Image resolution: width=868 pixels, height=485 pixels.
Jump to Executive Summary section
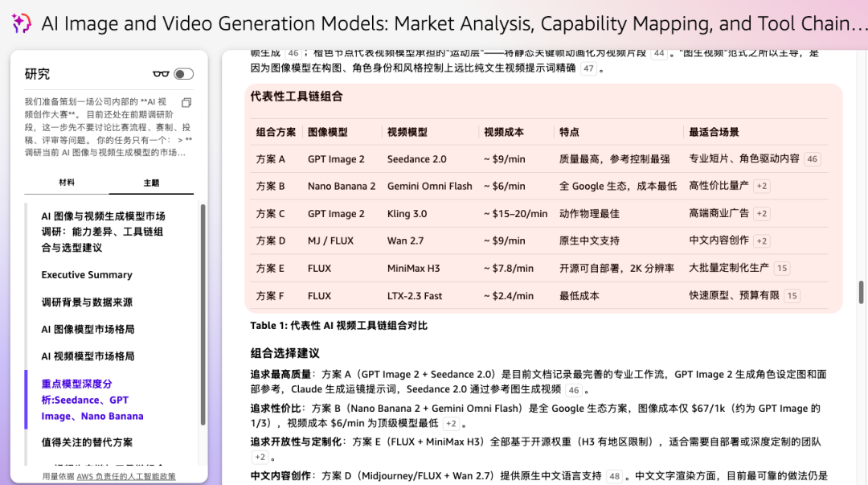pyautogui.click(x=87, y=275)
